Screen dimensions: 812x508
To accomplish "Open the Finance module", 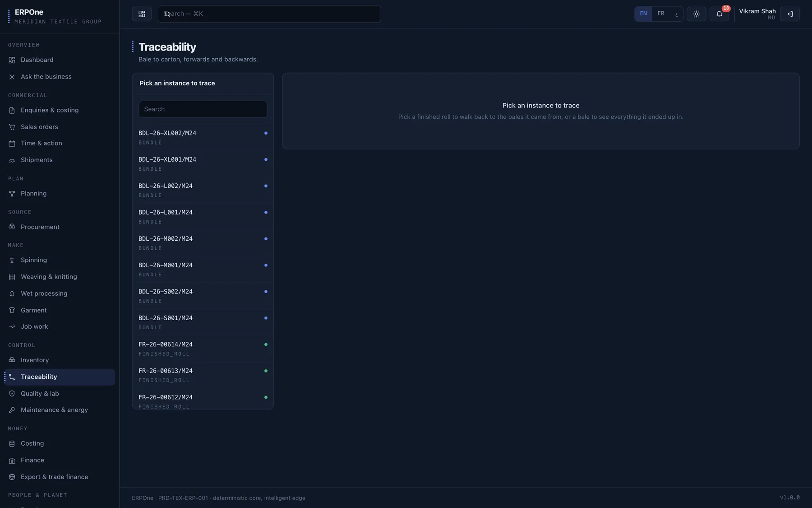I will tap(60, 460).
